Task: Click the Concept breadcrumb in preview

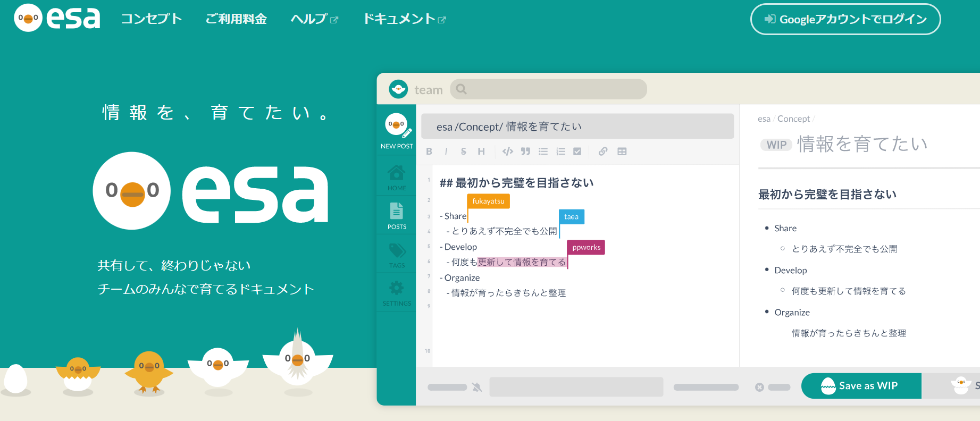Action: (x=793, y=119)
